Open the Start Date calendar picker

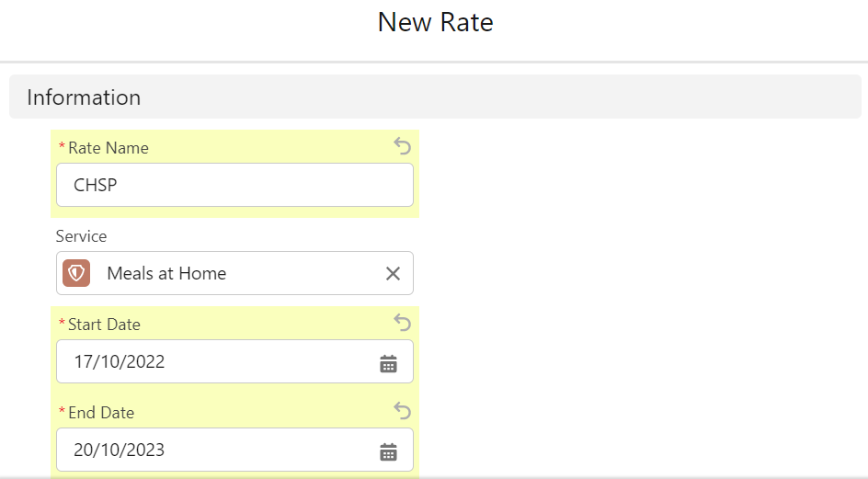coord(389,364)
